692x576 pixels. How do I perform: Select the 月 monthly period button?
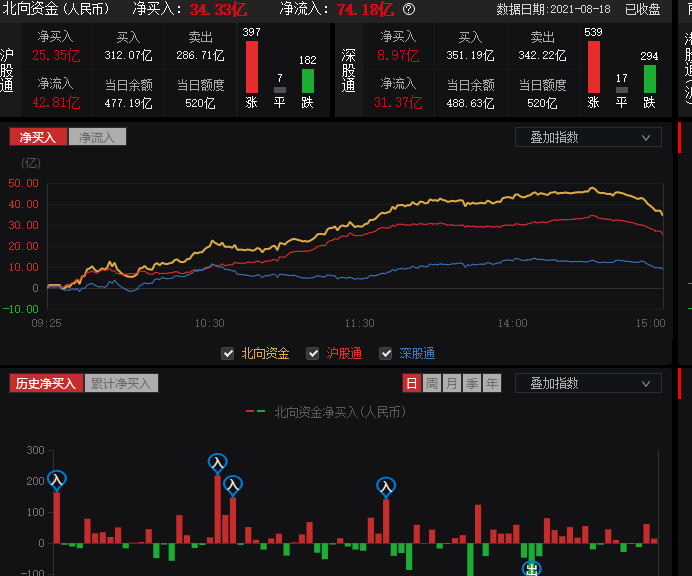pos(452,383)
